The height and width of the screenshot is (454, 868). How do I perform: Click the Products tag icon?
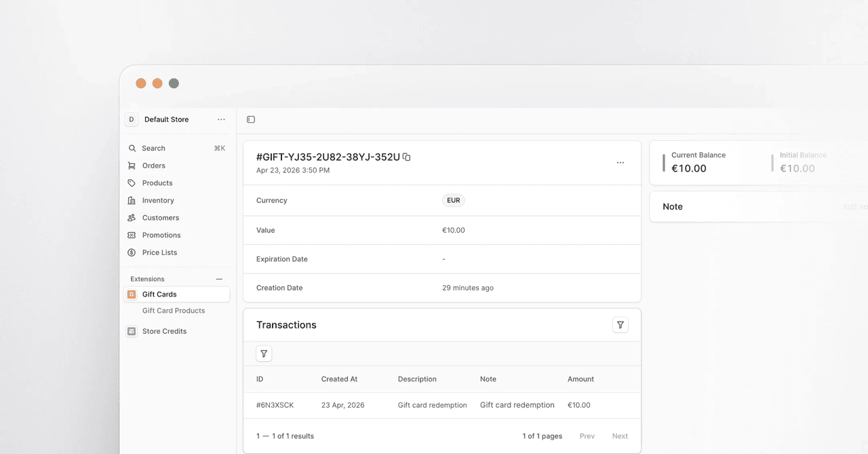(x=132, y=183)
